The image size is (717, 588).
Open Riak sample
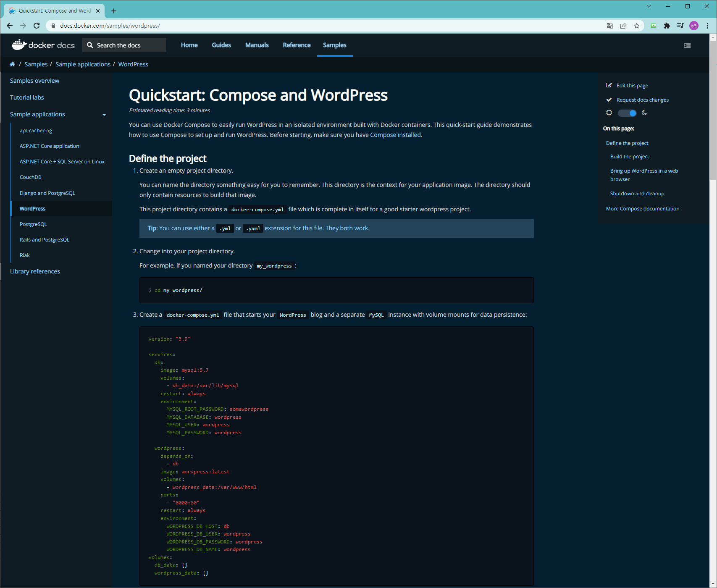pyautogui.click(x=25, y=255)
